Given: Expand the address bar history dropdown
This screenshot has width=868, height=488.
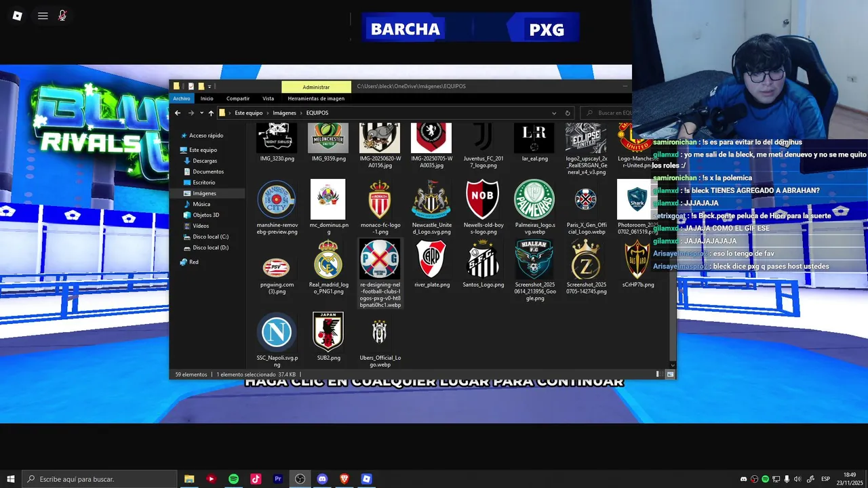Looking at the screenshot, I should click(x=554, y=113).
